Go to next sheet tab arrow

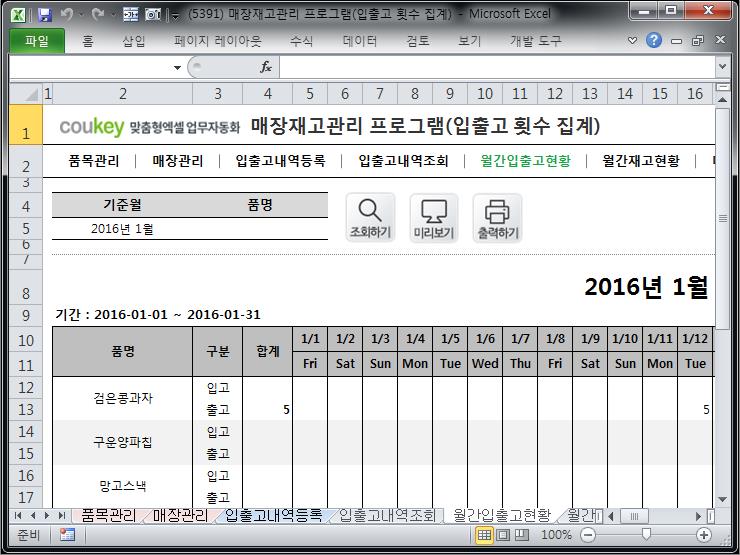(47, 516)
